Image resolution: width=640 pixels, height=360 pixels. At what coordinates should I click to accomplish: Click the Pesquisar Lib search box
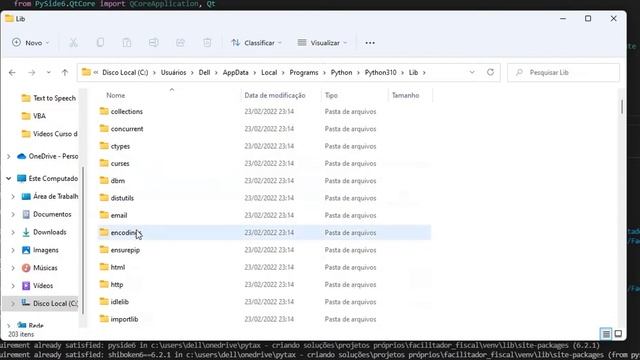(x=563, y=72)
